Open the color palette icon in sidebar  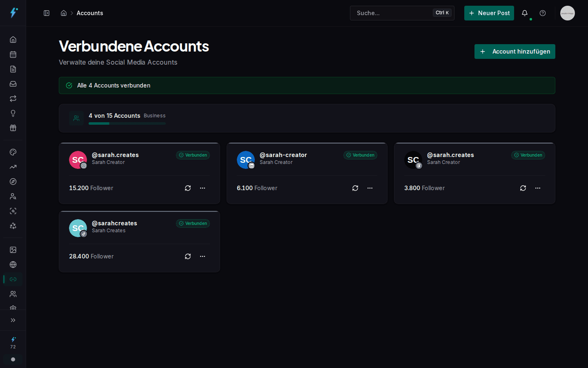tap(13, 152)
